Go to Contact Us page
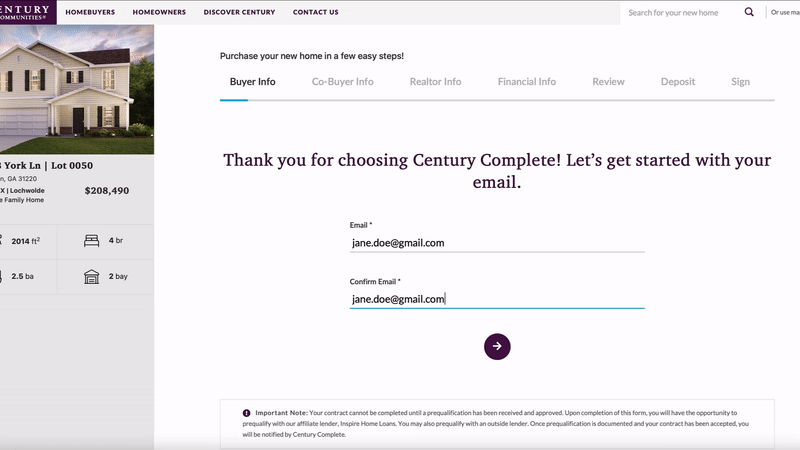Viewport: 800px width, 450px height. point(316,12)
